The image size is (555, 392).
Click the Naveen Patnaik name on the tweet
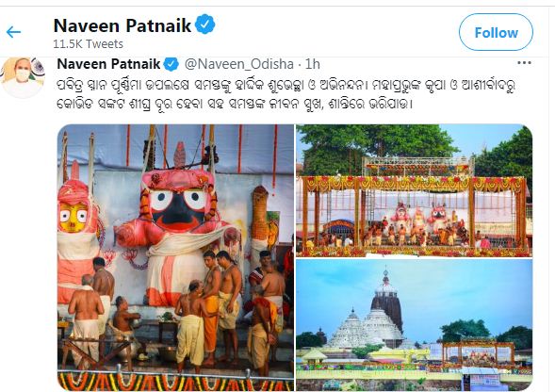click(108, 64)
